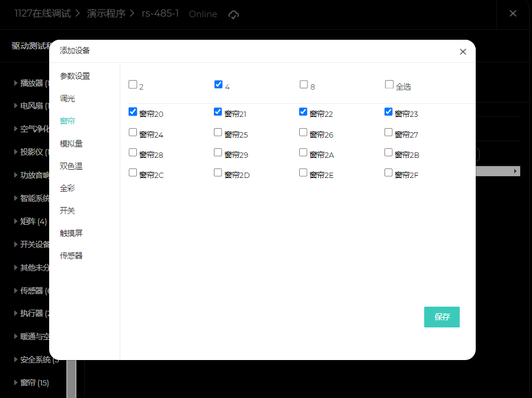Switch to the 模拟量 tab
The height and width of the screenshot is (398, 532).
(71, 144)
